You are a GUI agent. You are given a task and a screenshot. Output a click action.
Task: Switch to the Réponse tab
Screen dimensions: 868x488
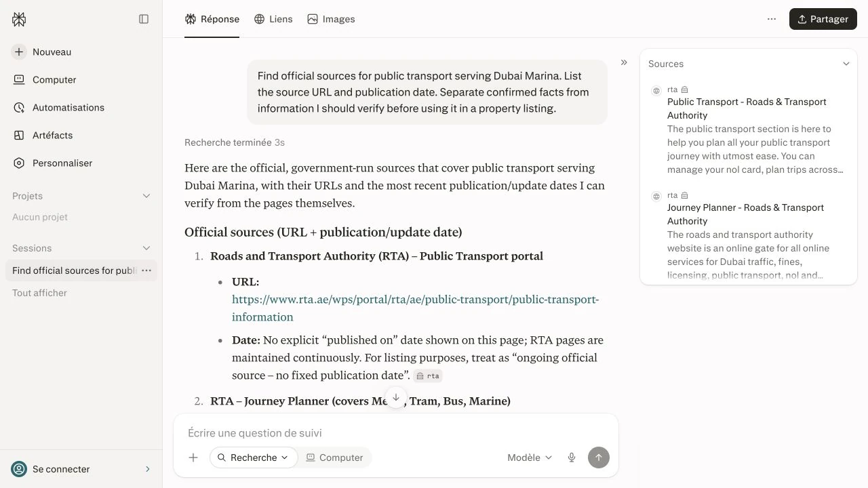coord(212,19)
